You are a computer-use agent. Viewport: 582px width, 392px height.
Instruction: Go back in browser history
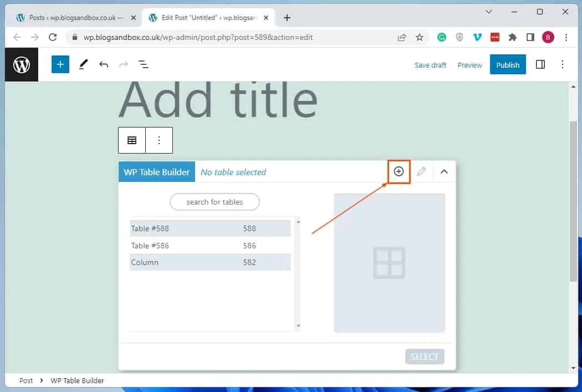[17, 37]
